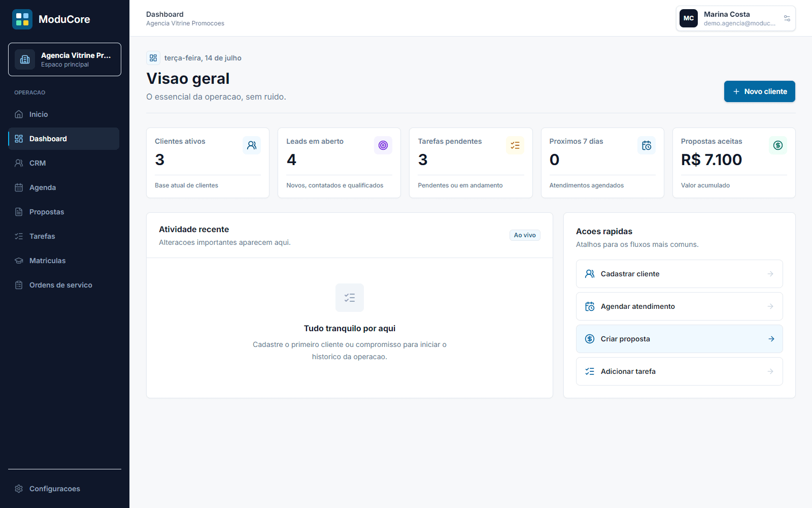Screen dimensions: 812x508
Task: Open Ordens de servico from sidebar
Action: tap(64, 285)
